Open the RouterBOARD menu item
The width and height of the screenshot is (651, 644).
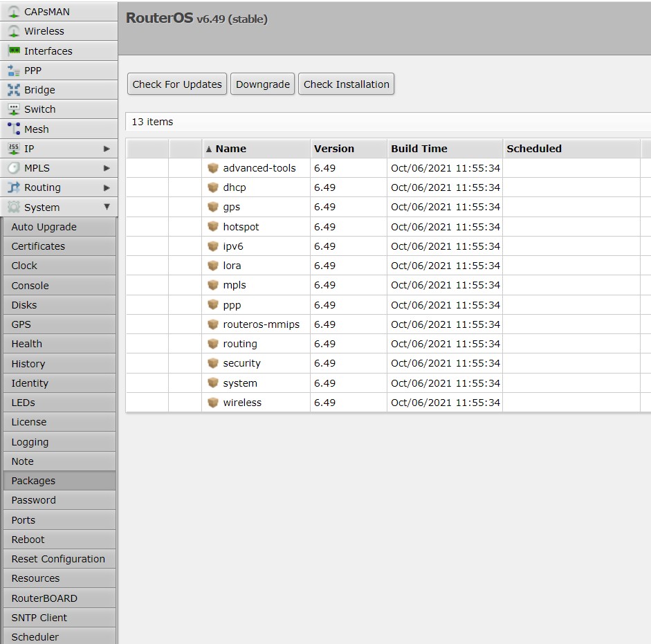tap(59, 598)
